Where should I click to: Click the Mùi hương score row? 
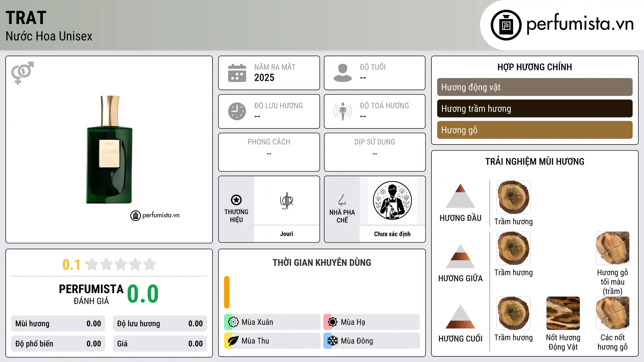(x=58, y=323)
